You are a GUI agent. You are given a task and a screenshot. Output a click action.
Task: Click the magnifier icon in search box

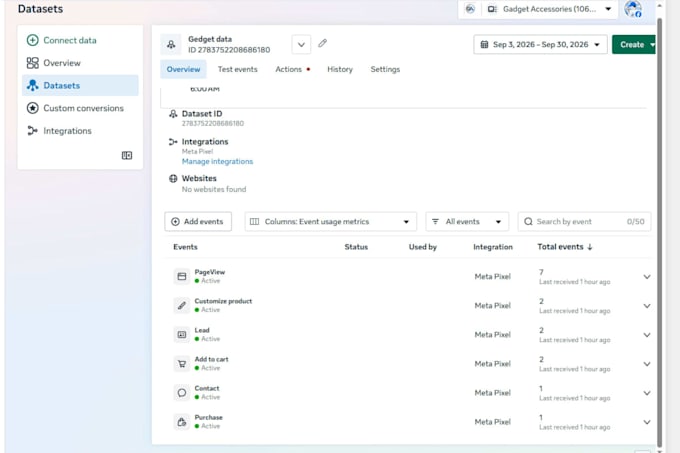coord(528,222)
